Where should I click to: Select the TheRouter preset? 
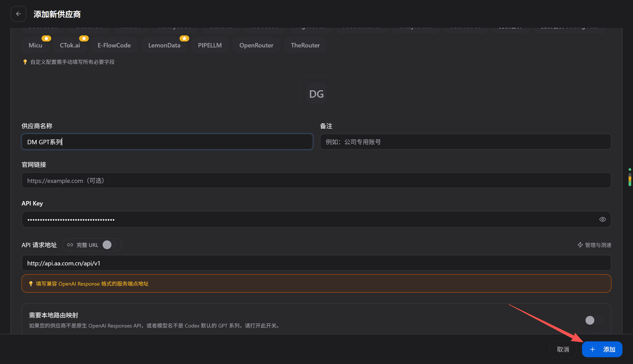[x=305, y=45]
